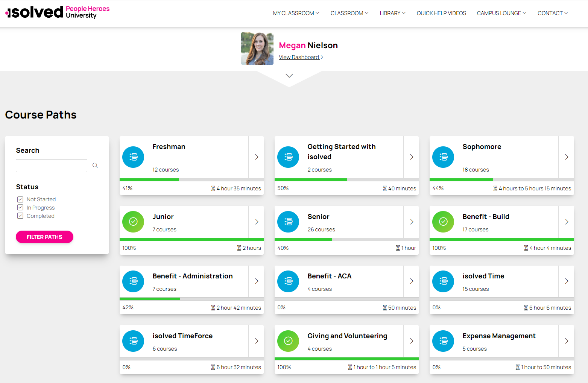Click the Sophomore course path icon
This screenshot has width=588, height=383.
click(443, 157)
